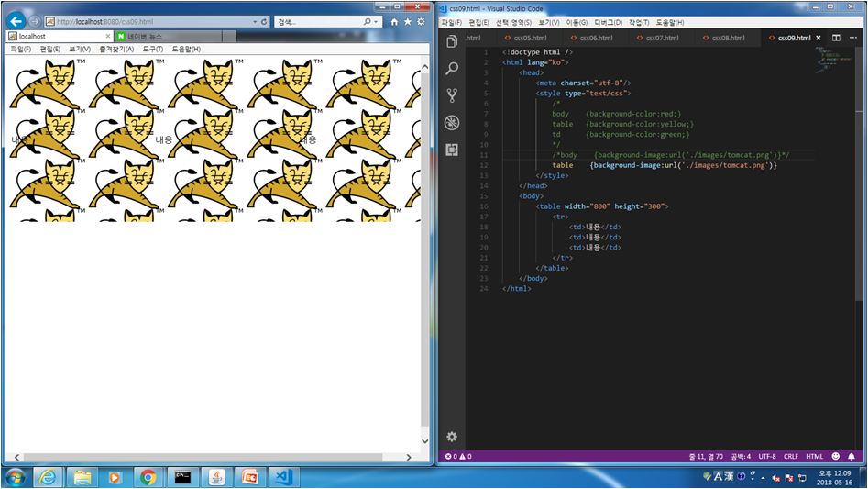Split the VS Code editor
Viewport: 868px width, 489px height.
click(x=836, y=38)
